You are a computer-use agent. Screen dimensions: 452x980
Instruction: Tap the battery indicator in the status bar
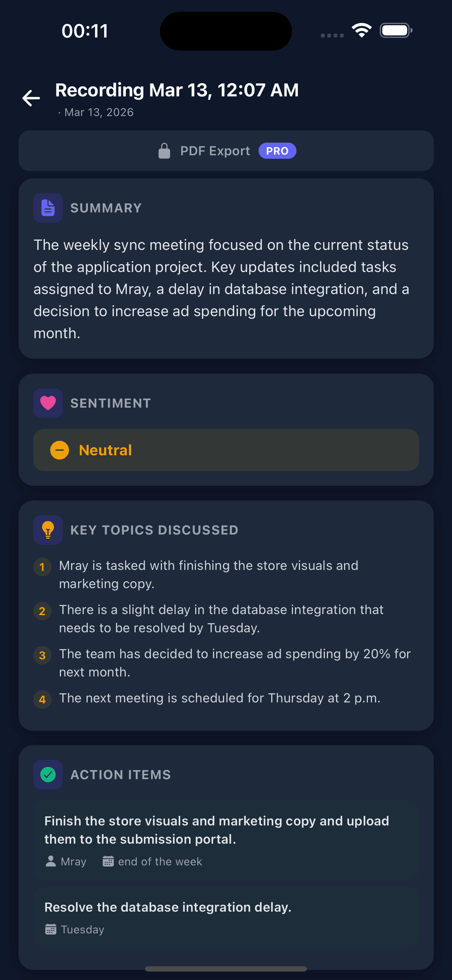[x=395, y=30]
